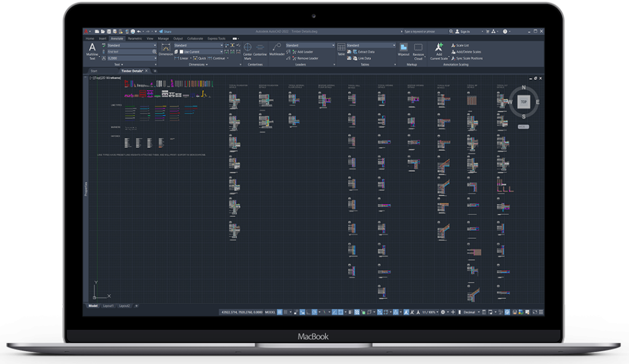Open the dimension style Standard dropdown
The height and width of the screenshot is (364, 629).
coord(198,45)
